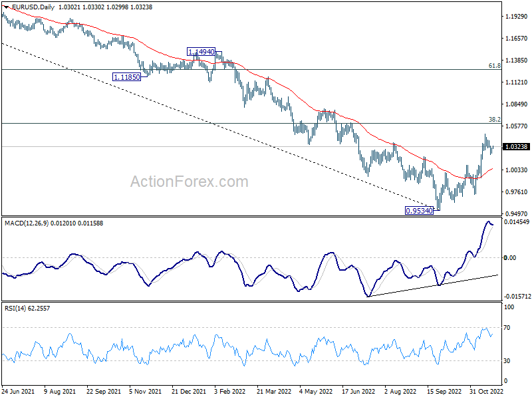The height and width of the screenshot is (399, 532).
Task: Select the 31 Oct 2022 date marker
Action: [486, 391]
